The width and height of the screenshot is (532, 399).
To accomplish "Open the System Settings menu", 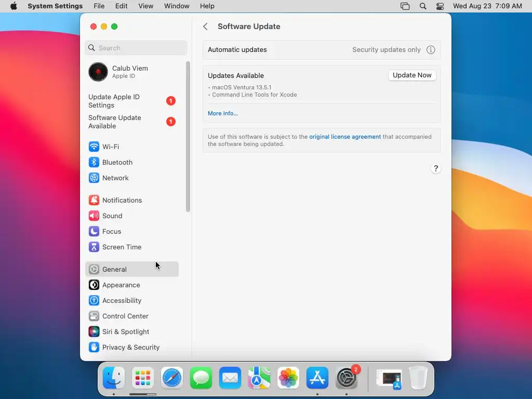I will (x=55, y=6).
